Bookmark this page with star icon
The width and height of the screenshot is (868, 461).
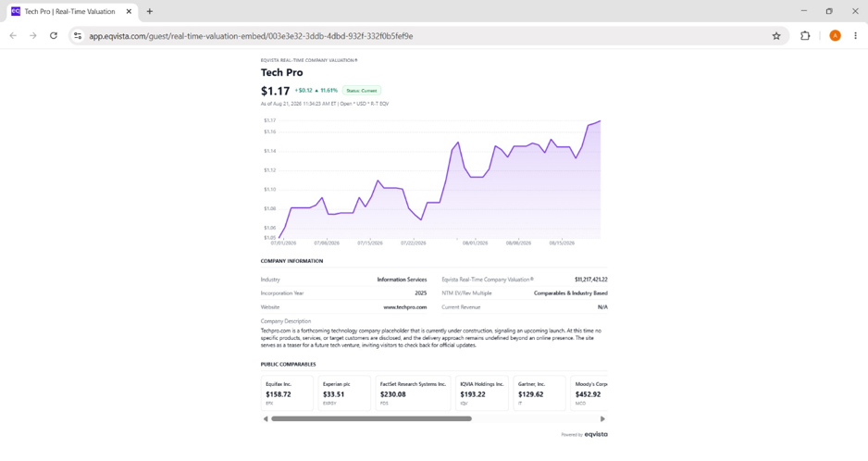pos(776,36)
